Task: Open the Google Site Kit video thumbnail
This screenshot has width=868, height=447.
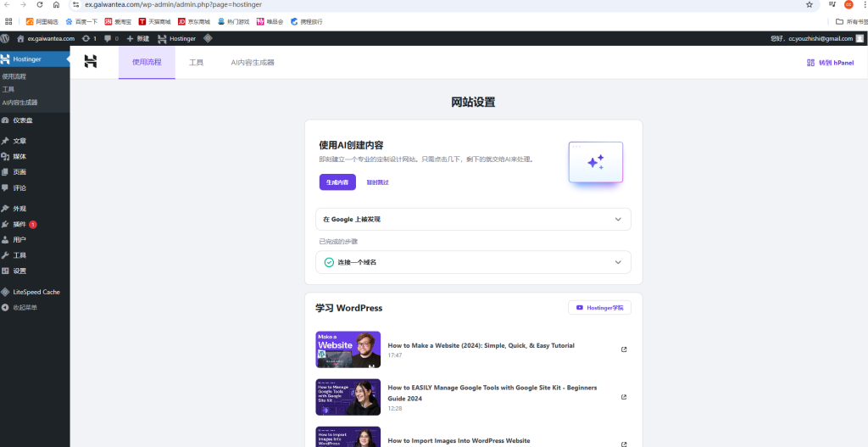Action: pyautogui.click(x=348, y=397)
